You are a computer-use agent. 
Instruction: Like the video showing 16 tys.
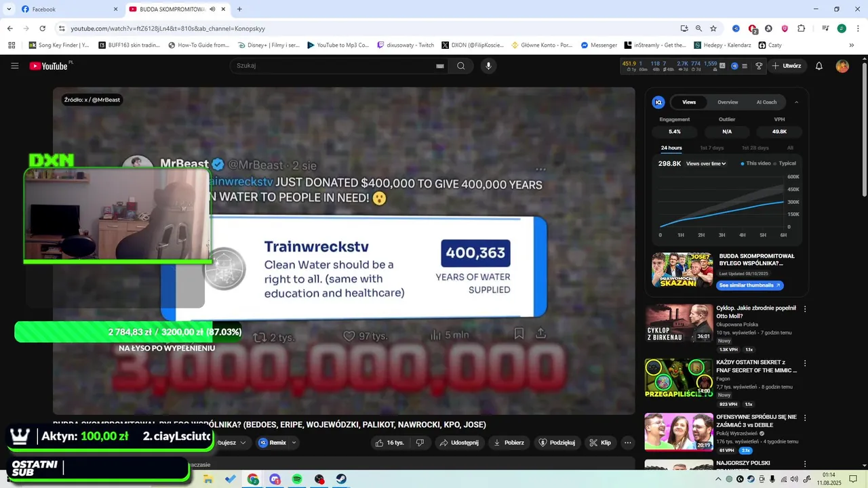[x=390, y=443]
